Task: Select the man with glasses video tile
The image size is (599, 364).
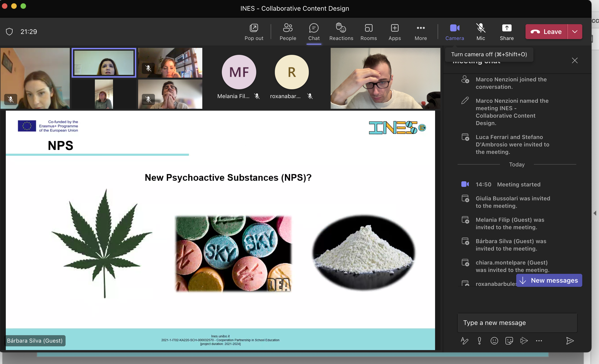Action: coord(385,78)
